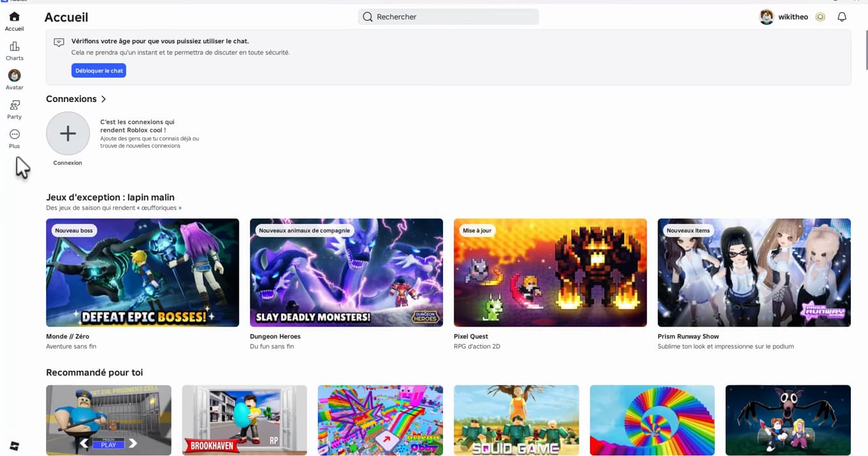
Task: Click the Nouveaux items badge
Action: coord(688,231)
